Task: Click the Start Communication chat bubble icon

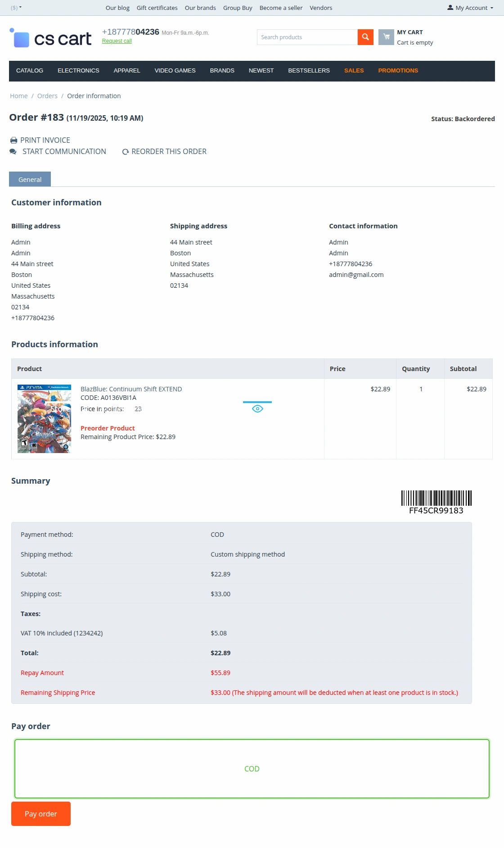Action: [x=13, y=152]
